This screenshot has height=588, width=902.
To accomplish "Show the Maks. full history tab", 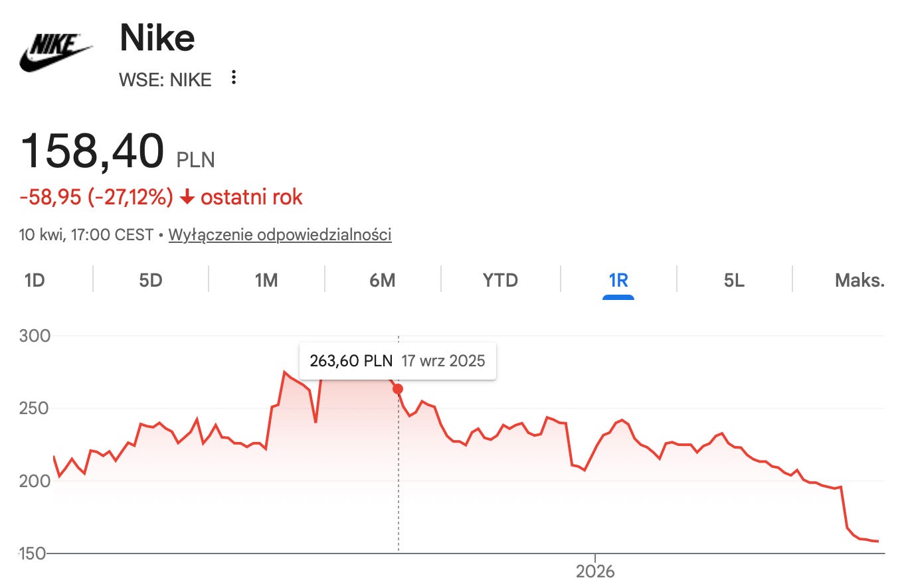I will coord(859,280).
